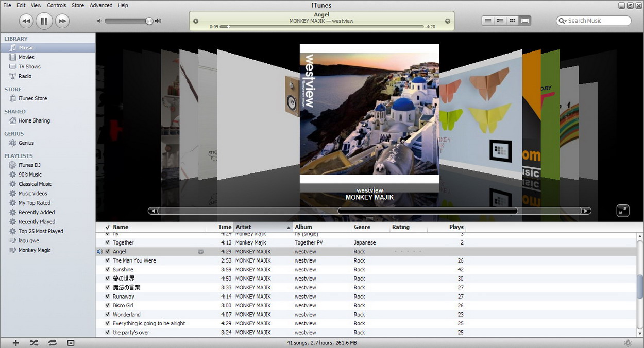Click left arrow icon in now-playing display
The width and height of the screenshot is (644, 348).
pyautogui.click(x=196, y=21)
